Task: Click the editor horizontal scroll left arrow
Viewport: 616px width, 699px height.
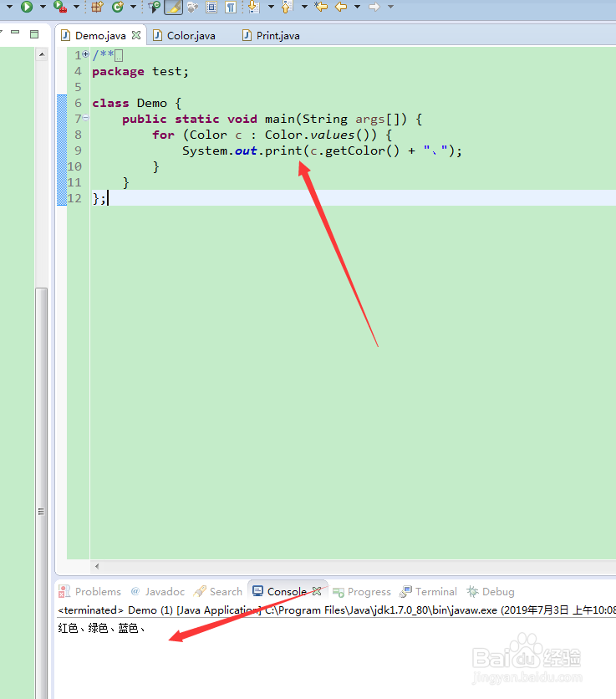Action: click(x=97, y=566)
